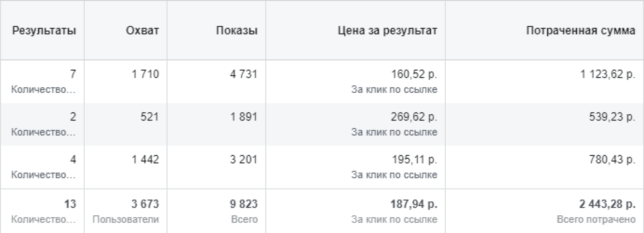Screen dimensions: 644x233
Task: Click the Охват column header
Action: click(x=142, y=31)
